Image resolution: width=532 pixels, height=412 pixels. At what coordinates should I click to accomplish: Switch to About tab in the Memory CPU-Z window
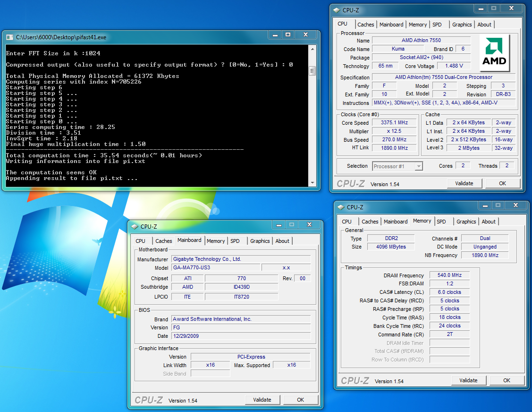pos(489,222)
